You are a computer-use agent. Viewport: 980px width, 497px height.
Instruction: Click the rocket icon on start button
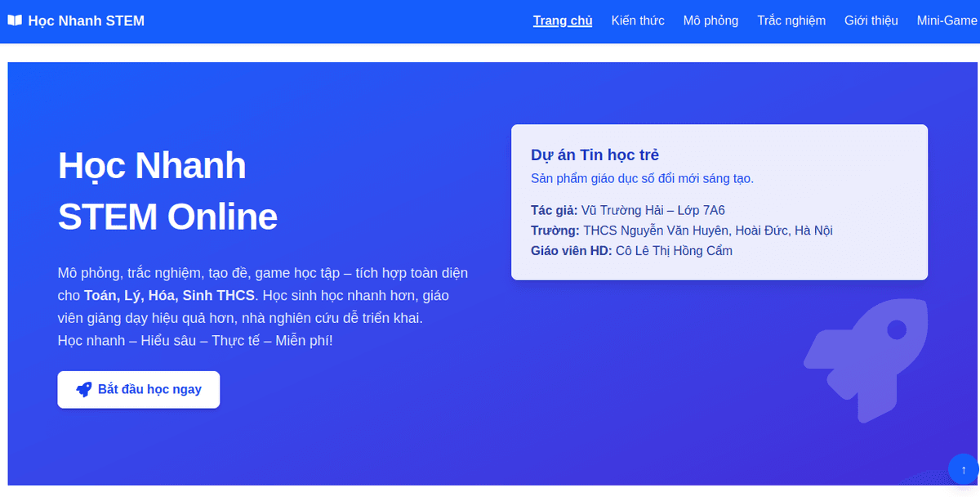click(x=84, y=390)
